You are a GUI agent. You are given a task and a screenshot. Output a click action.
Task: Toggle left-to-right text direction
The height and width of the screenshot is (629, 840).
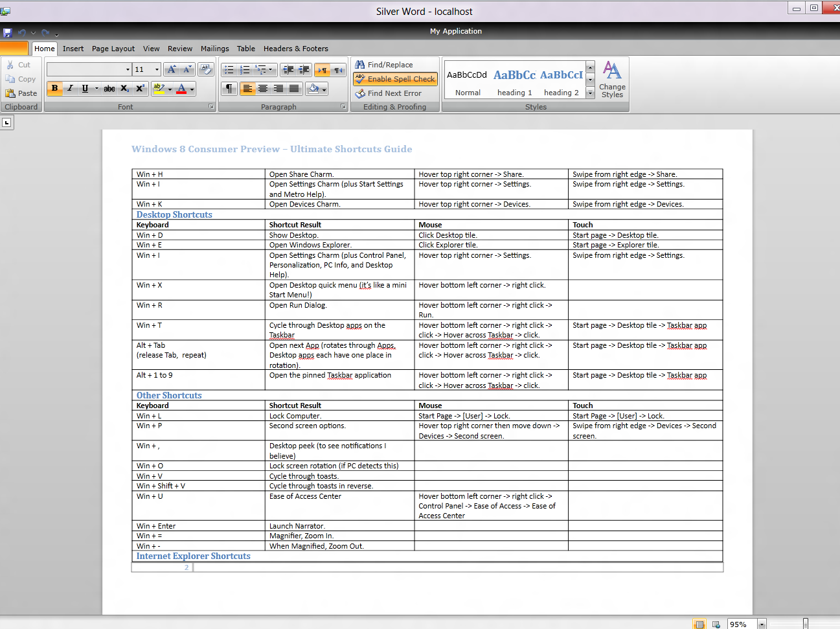tap(323, 70)
